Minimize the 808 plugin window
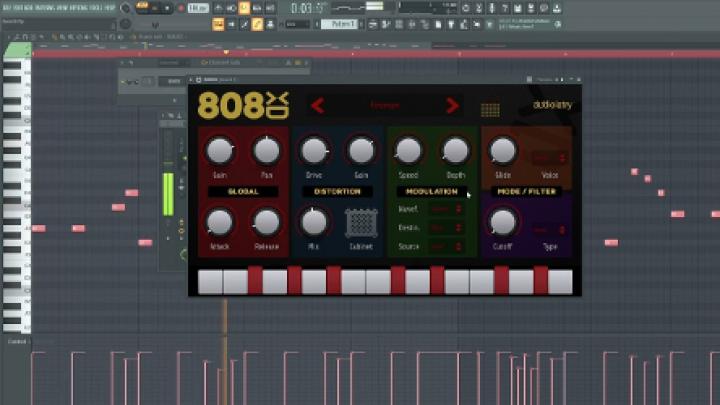This screenshot has width=720, height=405. click(571, 80)
